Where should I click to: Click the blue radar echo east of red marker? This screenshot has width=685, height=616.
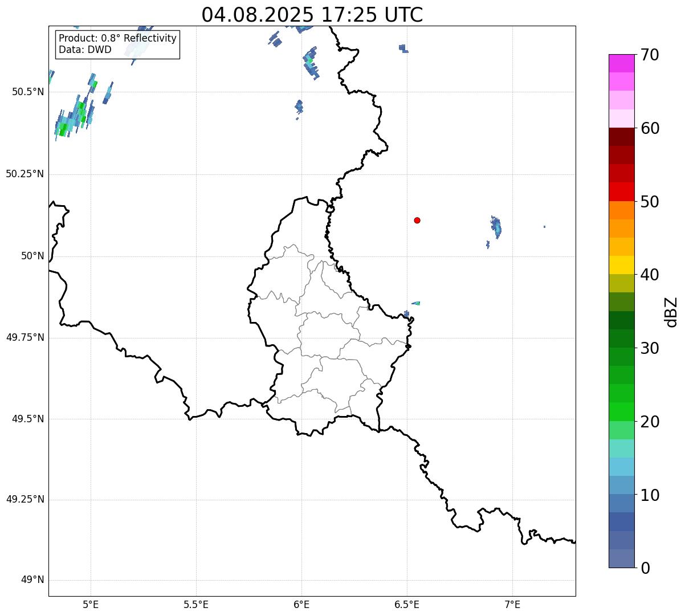point(496,227)
